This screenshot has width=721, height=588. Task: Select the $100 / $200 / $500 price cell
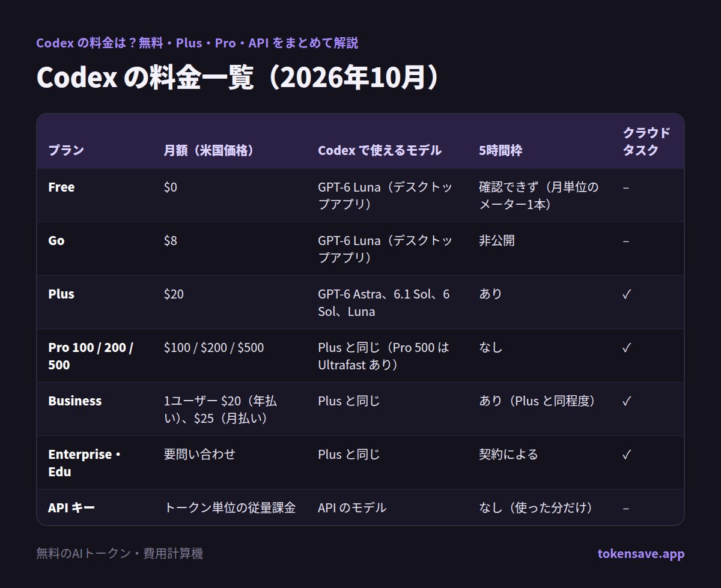[x=214, y=348]
